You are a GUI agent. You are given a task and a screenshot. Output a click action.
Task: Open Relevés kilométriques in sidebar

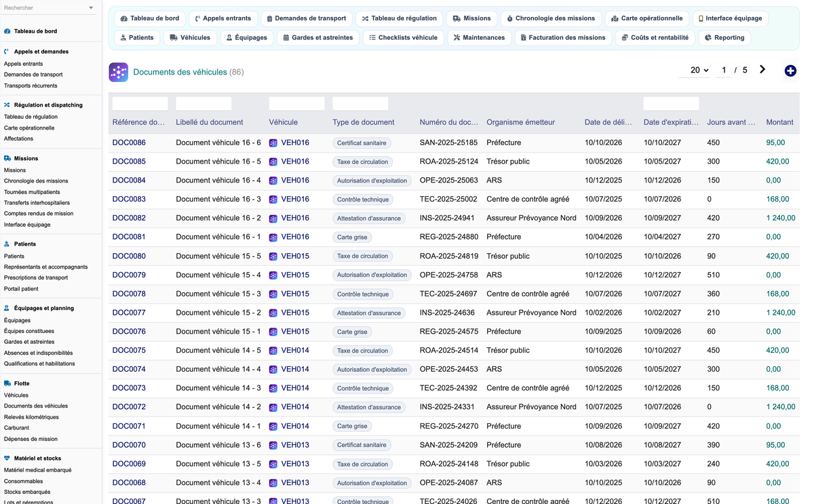point(31,417)
